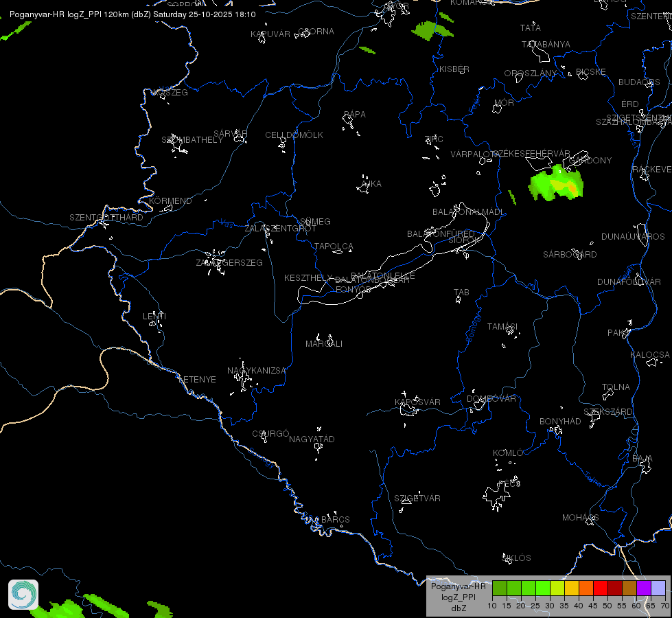
Task: Click the LENTI city label
Action: click(x=154, y=316)
